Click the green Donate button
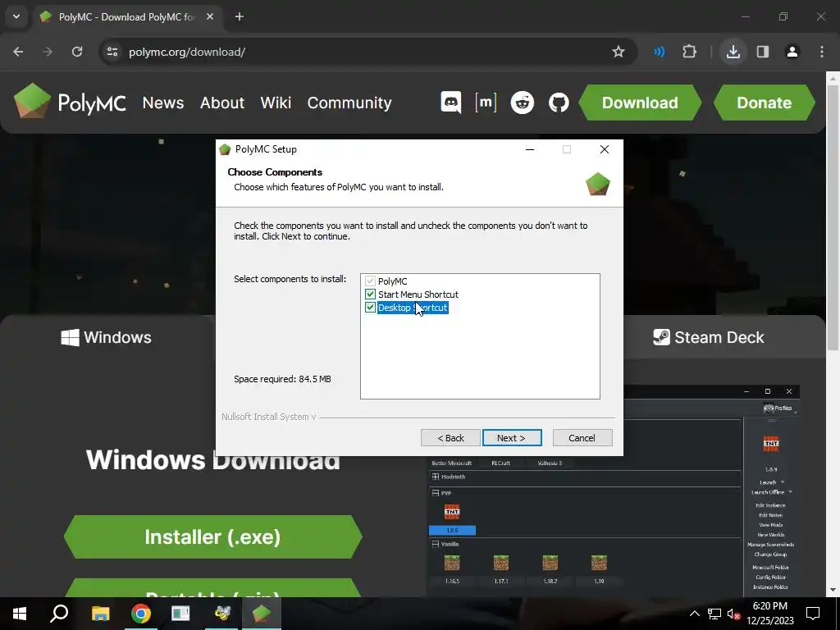Viewport: 840px width, 630px height. [x=764, y=103]
